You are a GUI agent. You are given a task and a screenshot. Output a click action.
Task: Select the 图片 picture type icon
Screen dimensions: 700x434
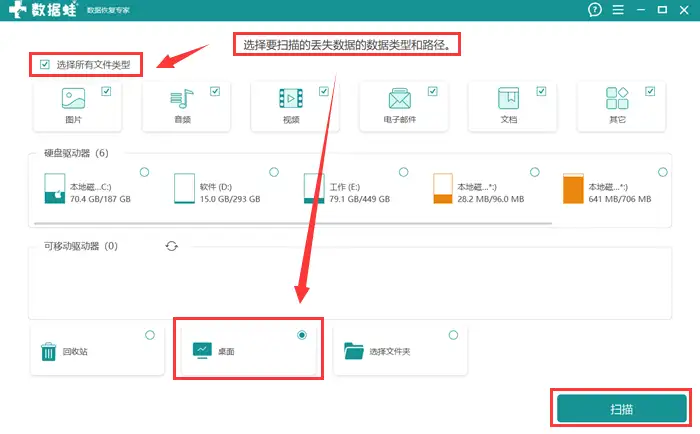pos(73,99)
